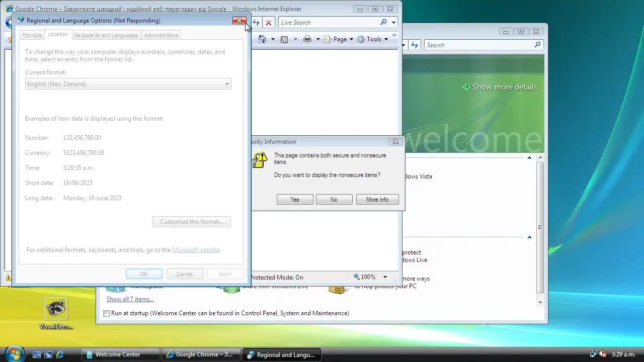Click Show all 7 items link
The height and width of the screenshot is (362, 644).
point(130,299)
